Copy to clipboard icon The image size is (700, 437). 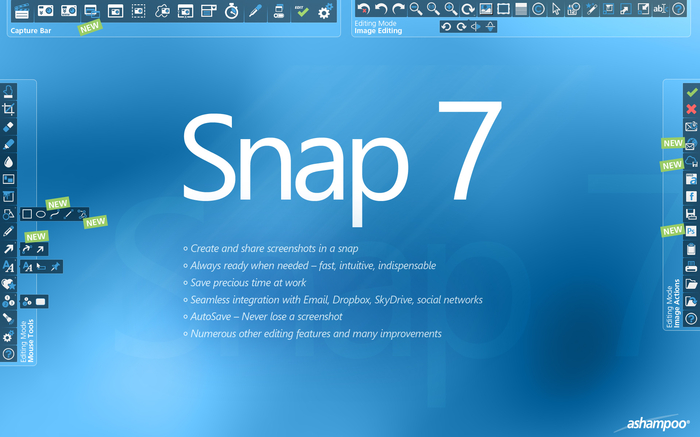click(x=692, y=249)
